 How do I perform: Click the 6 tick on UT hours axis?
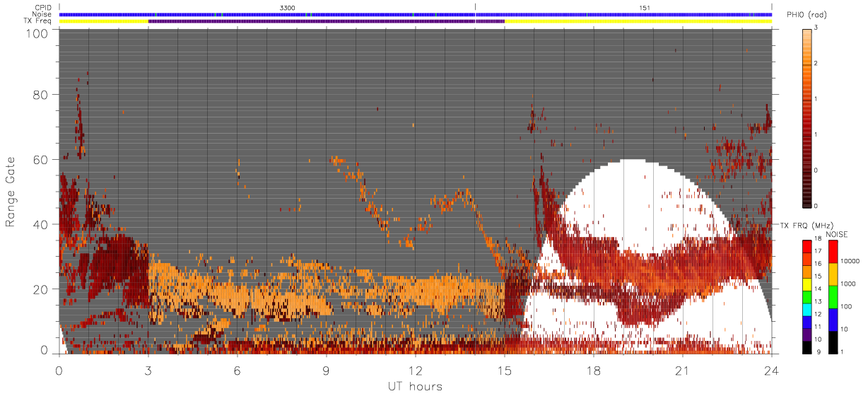pos(237,371)
